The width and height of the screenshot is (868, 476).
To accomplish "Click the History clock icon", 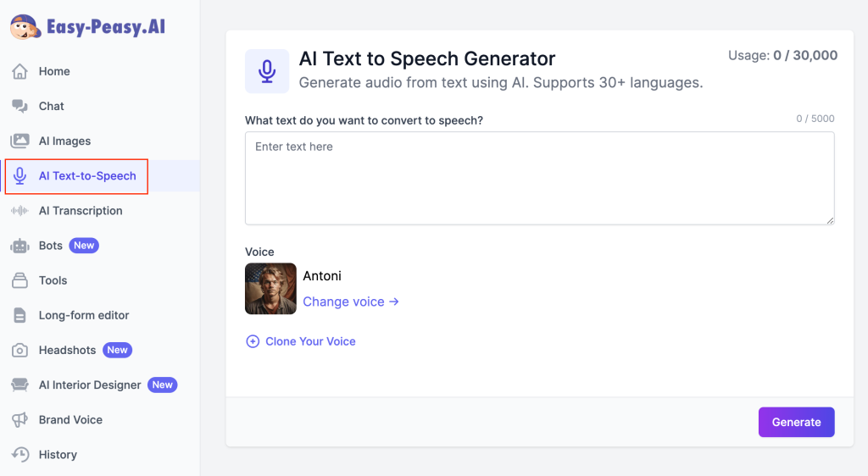I will [19, 455].
